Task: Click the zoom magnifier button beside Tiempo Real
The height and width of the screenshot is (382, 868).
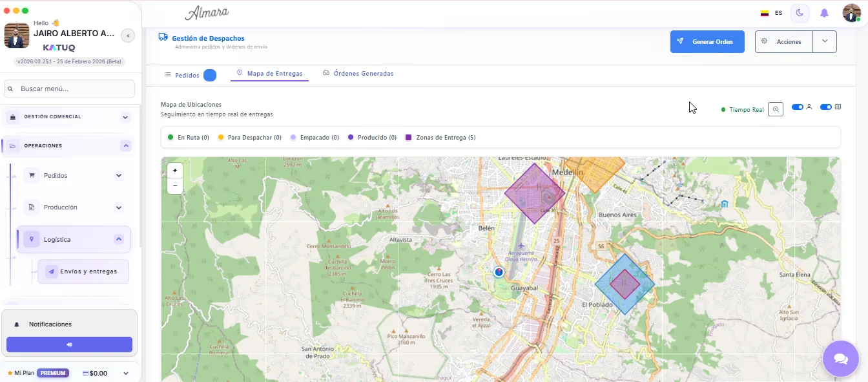Action: [x=776, y=109]
